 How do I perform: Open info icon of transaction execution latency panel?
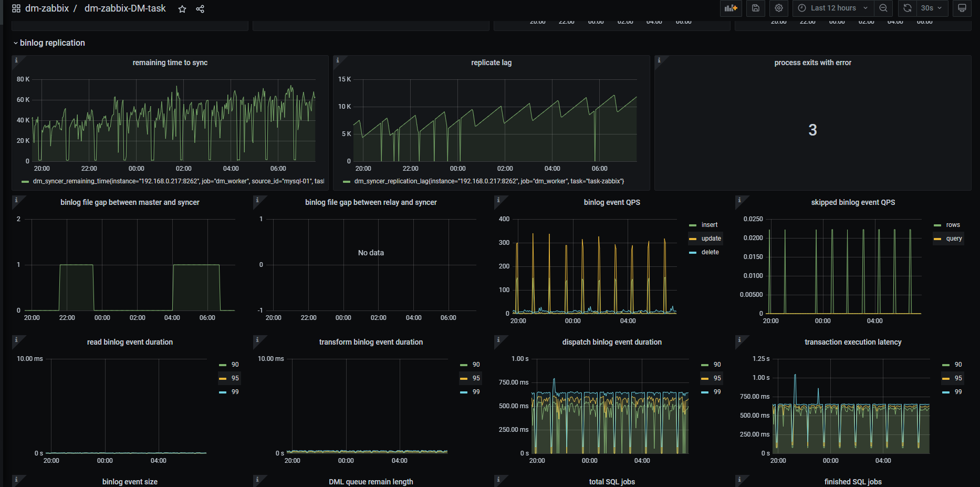coord(739,340)
